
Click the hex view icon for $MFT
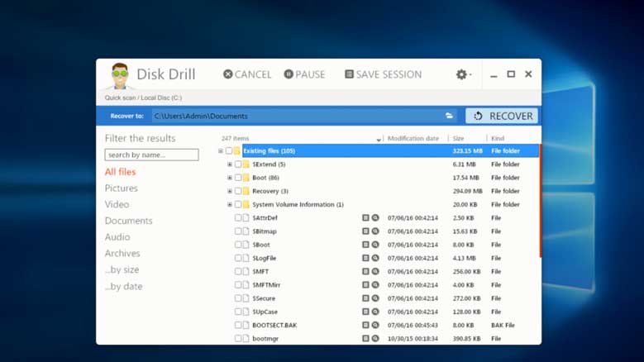click(365, 272)
